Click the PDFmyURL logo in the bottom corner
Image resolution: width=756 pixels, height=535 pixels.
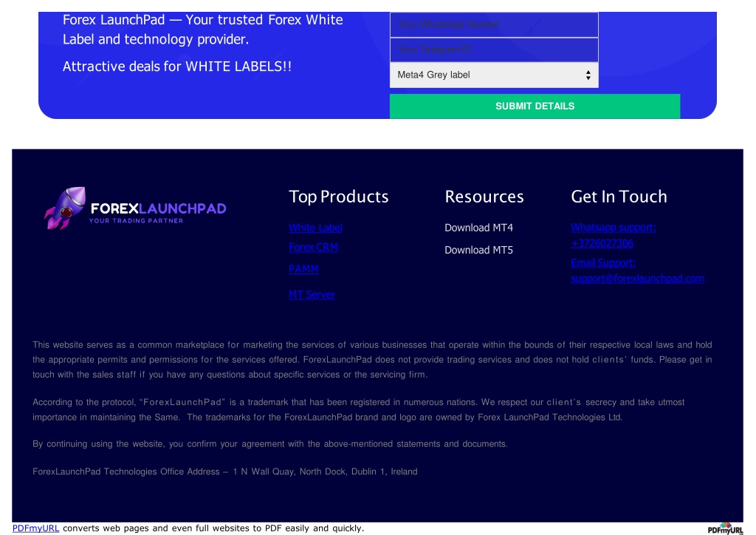pyautogui.click(x=725, y=529)
